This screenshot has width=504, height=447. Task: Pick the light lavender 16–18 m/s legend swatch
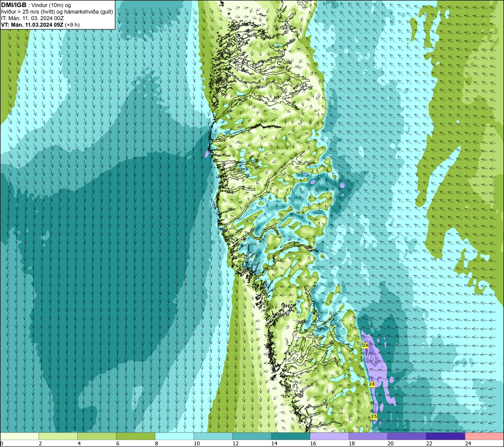(330, 436)
